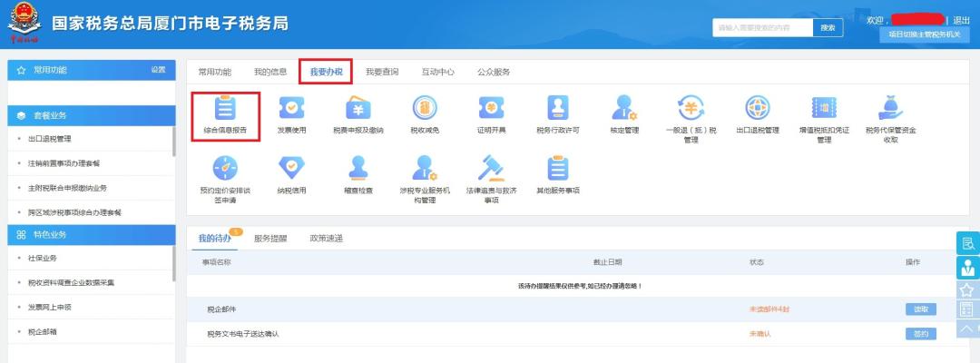Click 税企邮件 row name

click(x=221, y=309)
